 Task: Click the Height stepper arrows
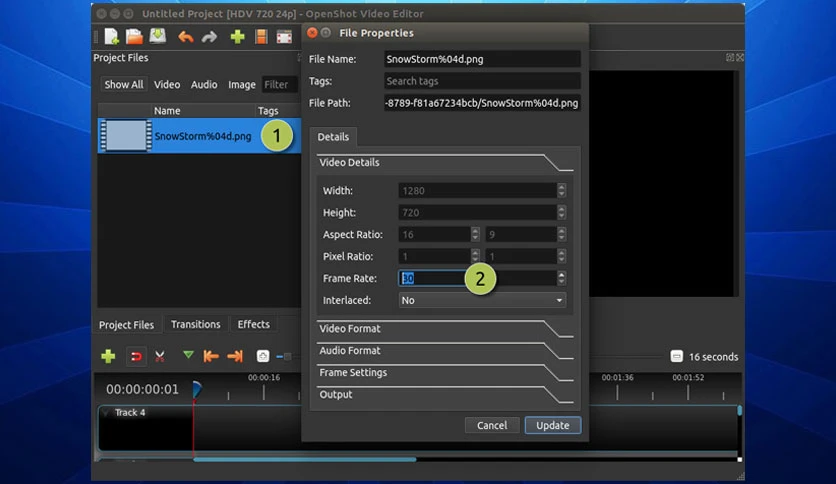coord(561,212)
